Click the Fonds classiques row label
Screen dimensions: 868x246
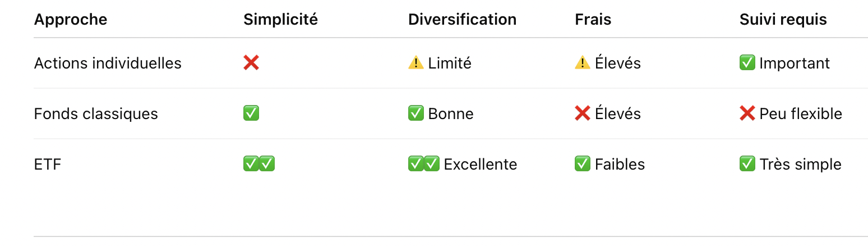coord(96,114)
